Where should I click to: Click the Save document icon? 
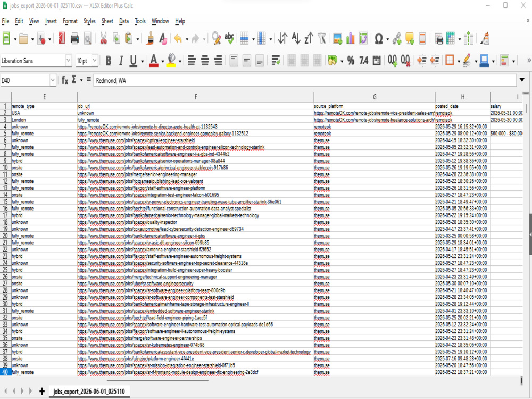pos(41,39)
